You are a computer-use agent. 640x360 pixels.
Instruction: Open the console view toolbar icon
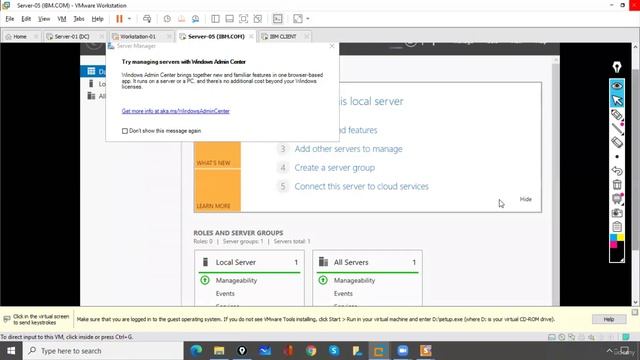click(278, 19)
